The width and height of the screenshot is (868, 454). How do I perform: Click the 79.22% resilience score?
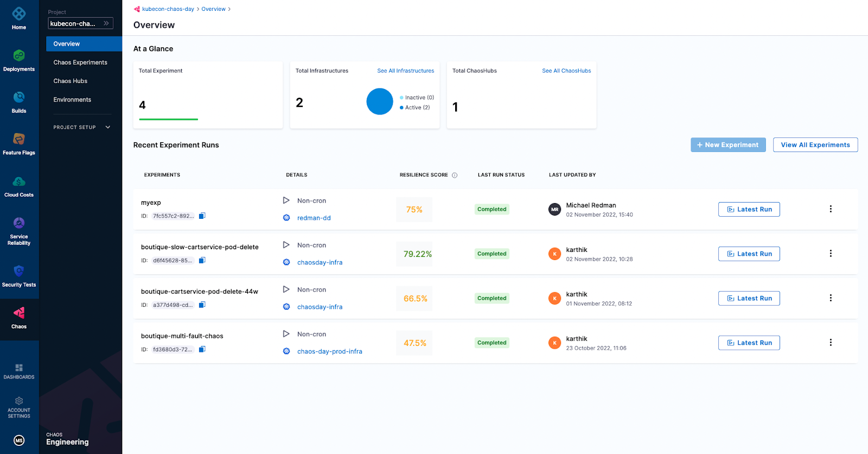417,254
